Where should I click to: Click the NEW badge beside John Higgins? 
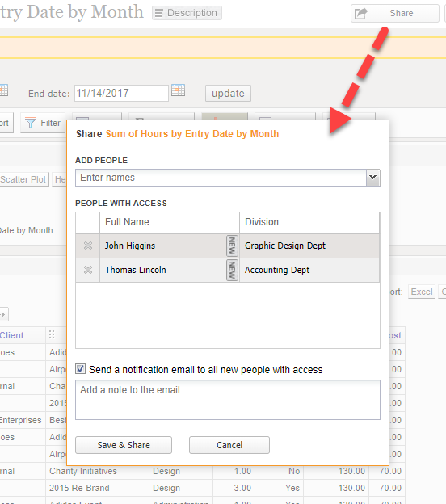tap(232, 246)
